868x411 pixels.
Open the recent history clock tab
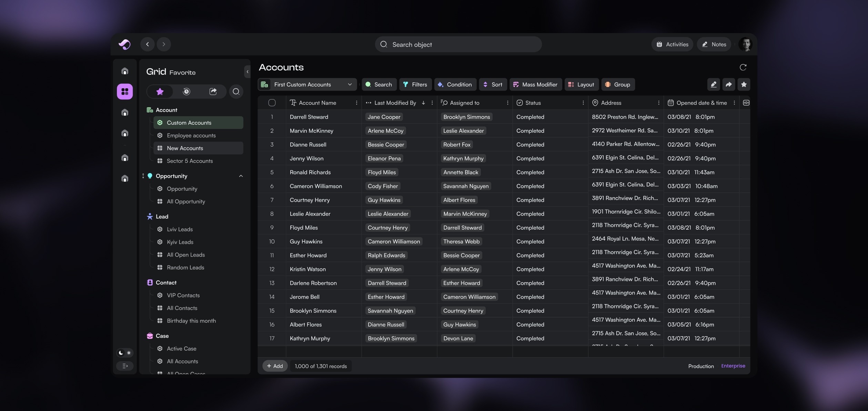coord(186,92)
